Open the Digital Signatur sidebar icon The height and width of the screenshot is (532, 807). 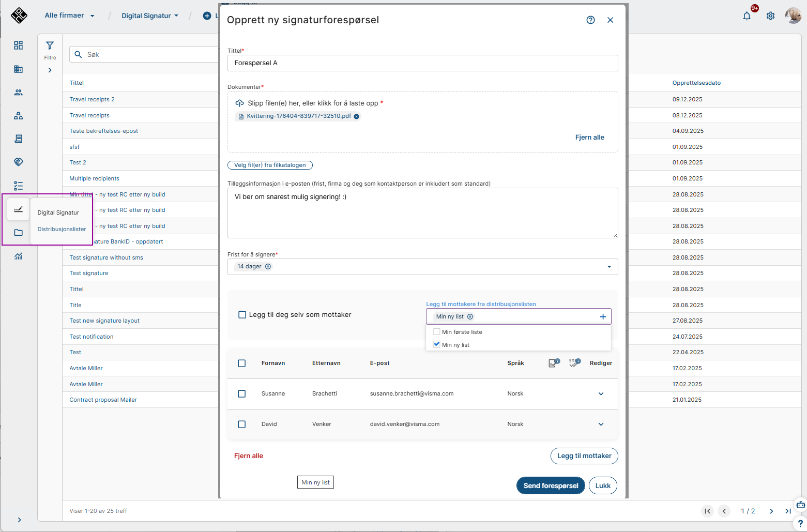(x=19, y=209)
